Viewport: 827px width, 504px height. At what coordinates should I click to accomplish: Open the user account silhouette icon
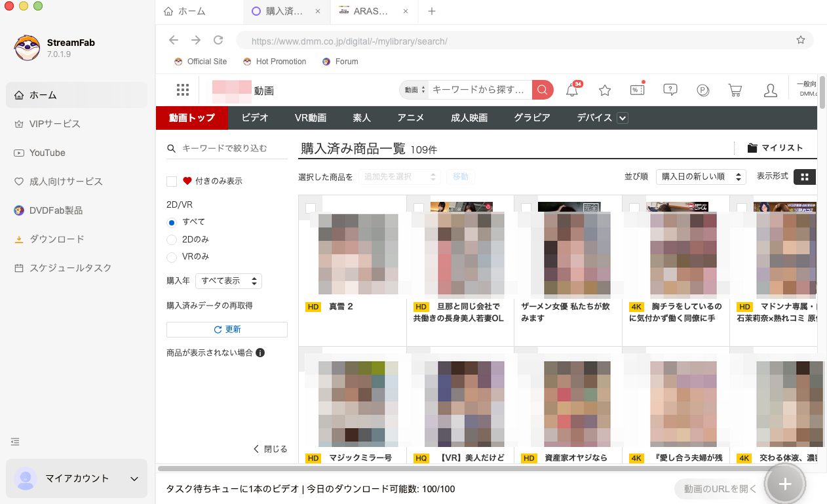(x=771, y=90)
